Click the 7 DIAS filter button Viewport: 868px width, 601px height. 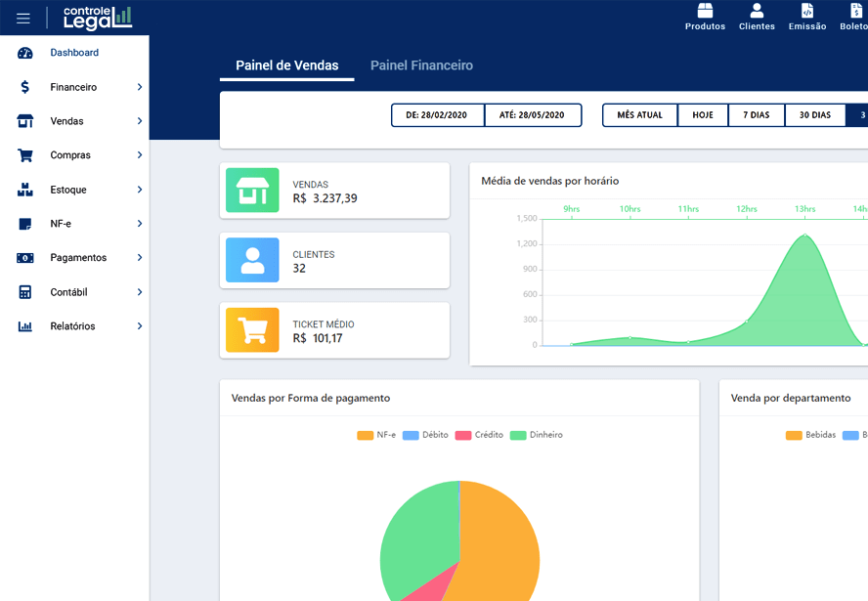757,115
